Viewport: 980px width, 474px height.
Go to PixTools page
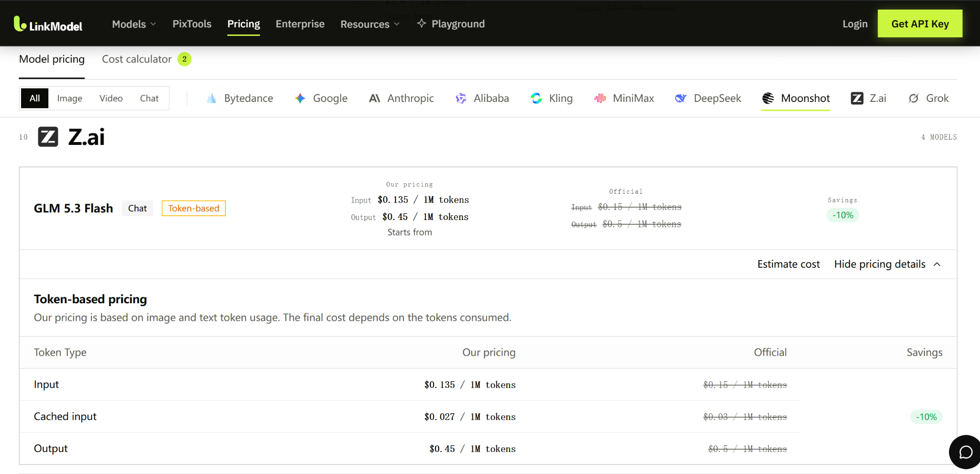click(192, 24)
